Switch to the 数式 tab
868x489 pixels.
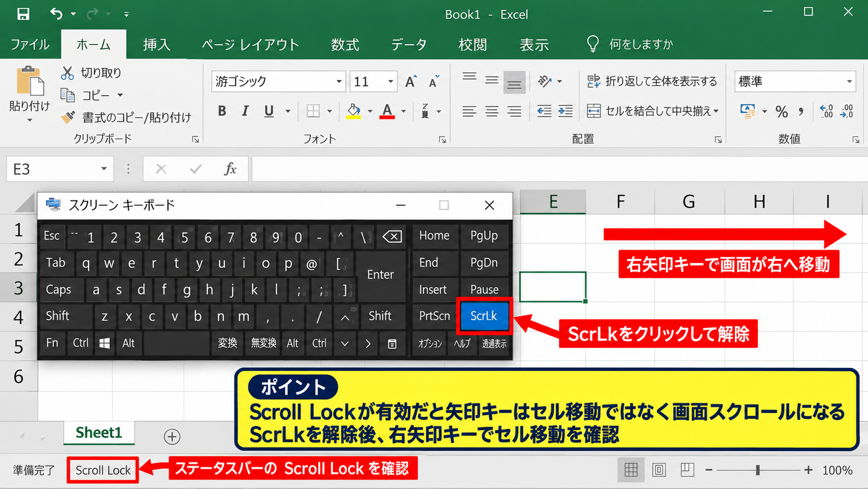coord(345,45)
